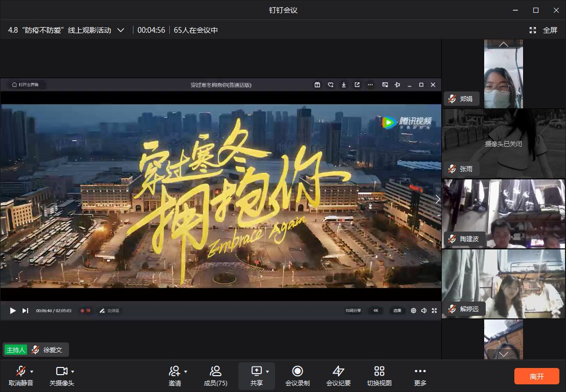Click the 邀请 invite icon

[x=175, y=371]
